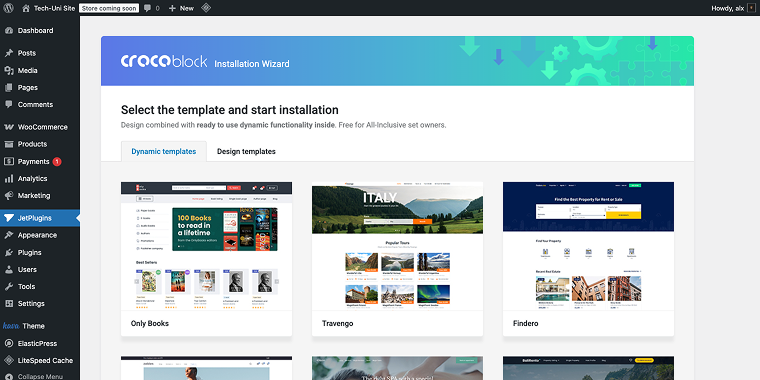Click the JetPlugins logo icon
The width and height of the screenshot is (760, 380).
[x=9, y=218]
